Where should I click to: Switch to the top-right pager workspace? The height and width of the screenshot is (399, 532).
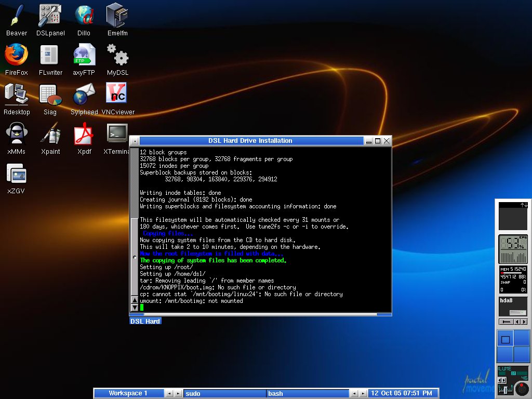522,339
